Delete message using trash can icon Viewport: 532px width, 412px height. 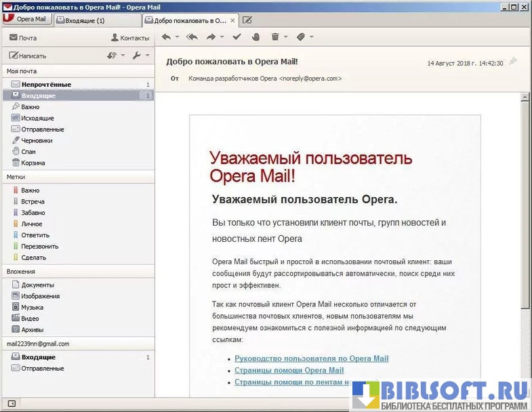[275, 37]
